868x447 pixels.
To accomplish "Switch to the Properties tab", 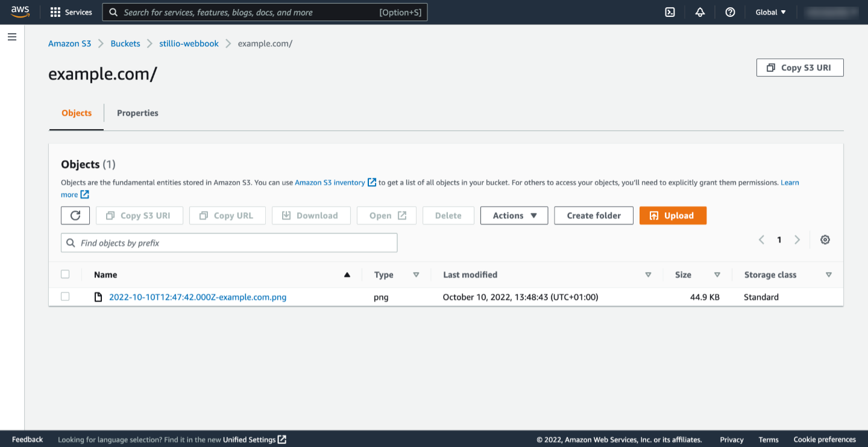I will tap(137, 113).
